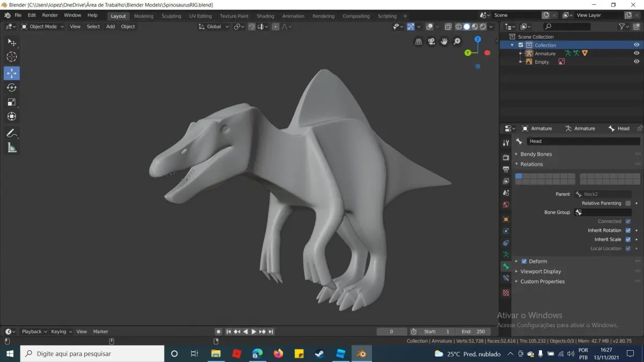Uncheck Inherit Rotation checkbox
This screenshot has width=644, height=362.
coord(628,231)
